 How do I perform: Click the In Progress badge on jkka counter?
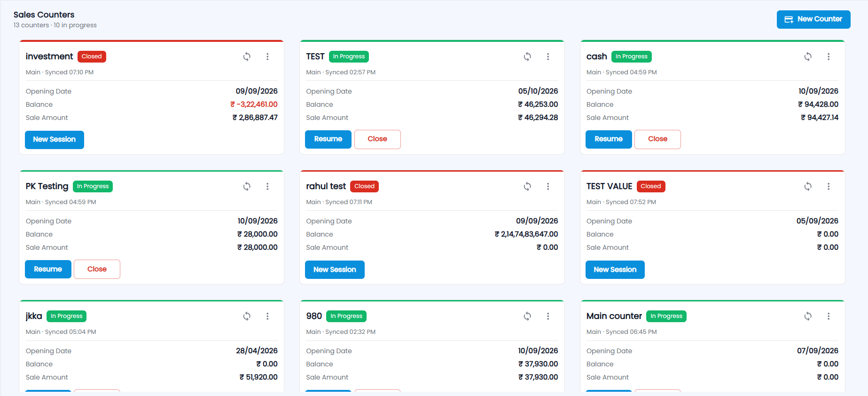pos(66,316)
